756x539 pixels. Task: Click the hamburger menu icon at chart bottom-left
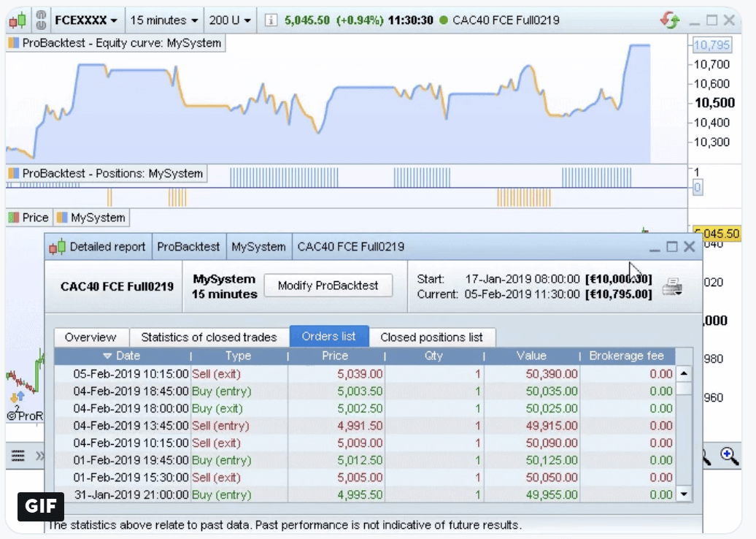coord(18,456)
